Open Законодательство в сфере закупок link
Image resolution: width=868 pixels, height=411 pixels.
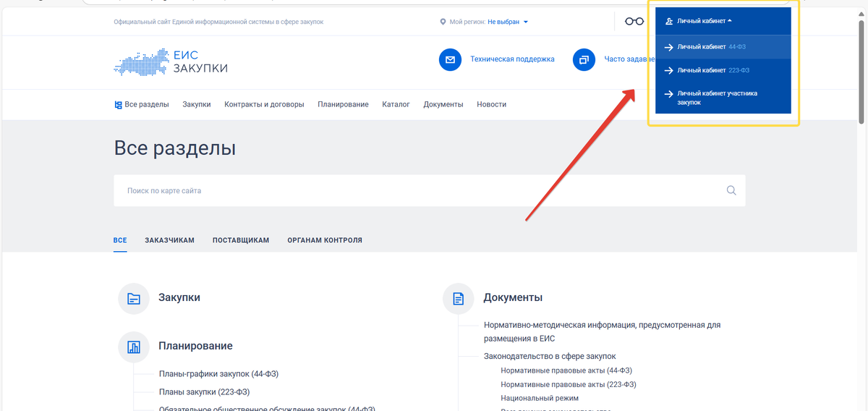550,356
